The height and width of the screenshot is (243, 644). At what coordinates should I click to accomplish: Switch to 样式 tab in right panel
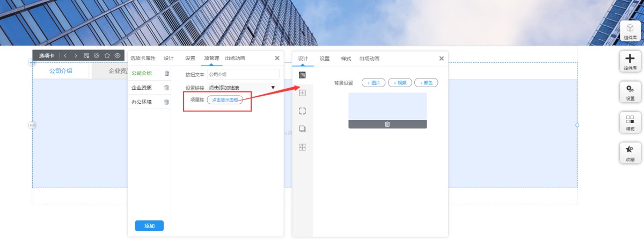(x=346, y=59)
